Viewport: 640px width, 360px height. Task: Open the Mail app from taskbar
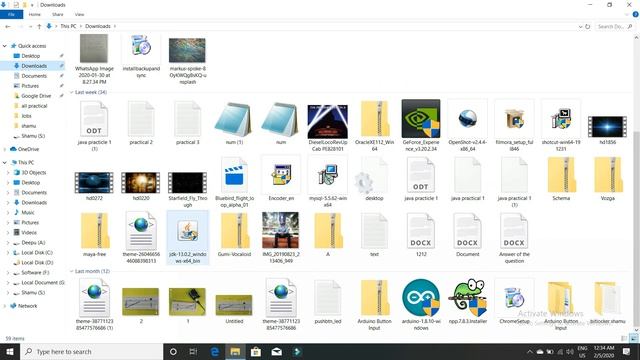tap(276, 351)
